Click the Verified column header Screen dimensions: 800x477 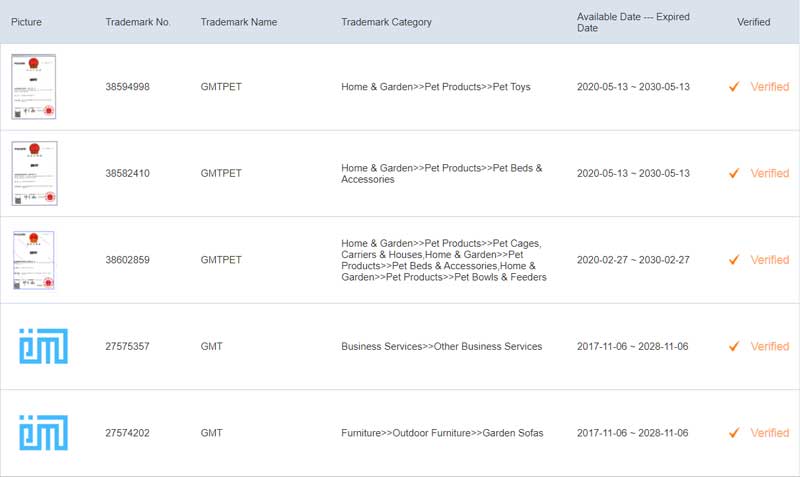[x=753, y=22]
